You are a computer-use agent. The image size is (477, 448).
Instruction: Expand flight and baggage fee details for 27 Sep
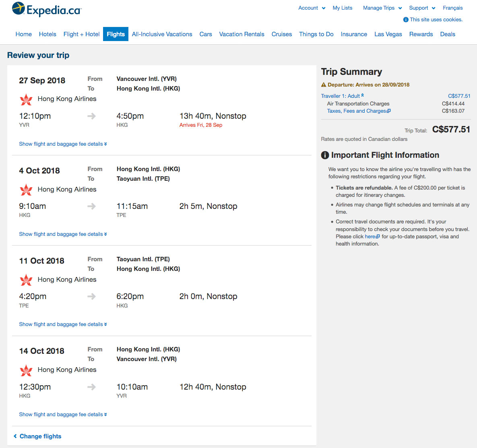point(63,144)
